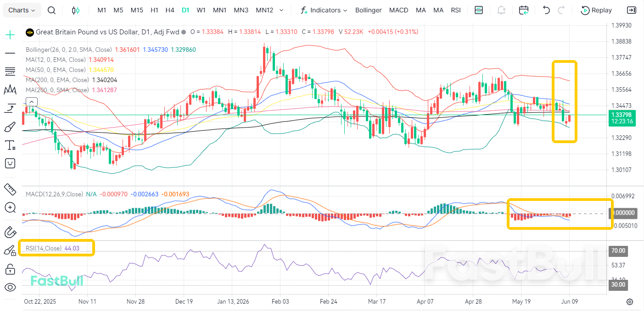This screenshot has height=311, width=644.
Task: Select the text annotation tool
Action: [10, 145]
